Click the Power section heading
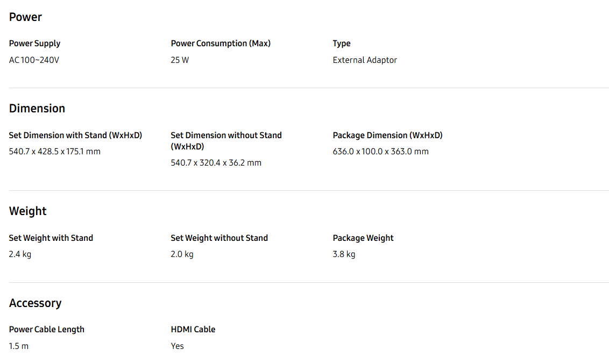This screenshot has height=364, width=609. click(25, 17)
